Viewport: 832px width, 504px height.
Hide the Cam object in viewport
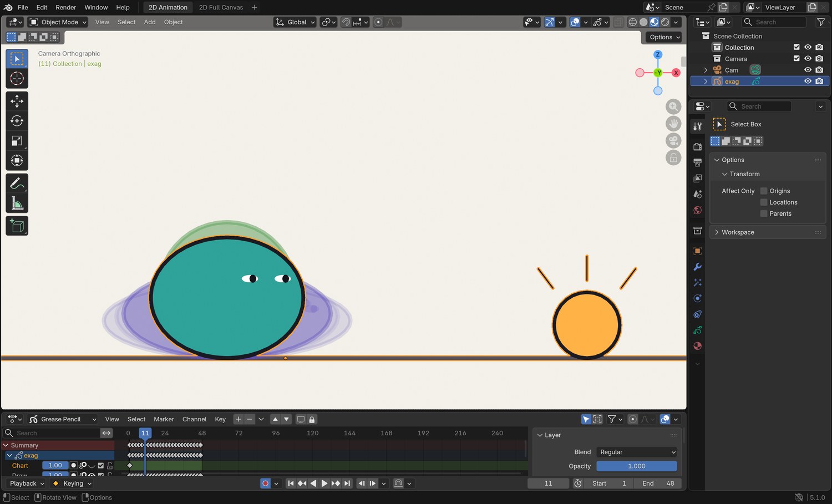808,70
